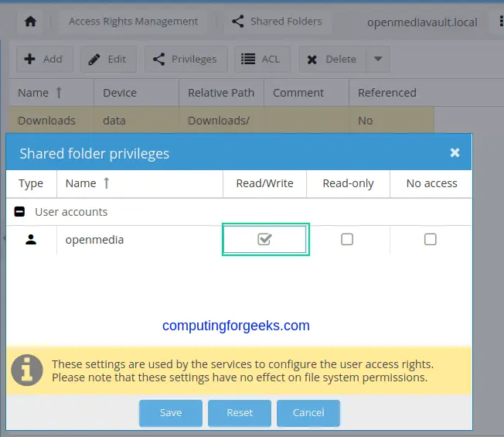Viewport: 504px width, 437px height.
Task: Select the Downloads folder row name
Action: pyautogui.click(x=46, y=121)
